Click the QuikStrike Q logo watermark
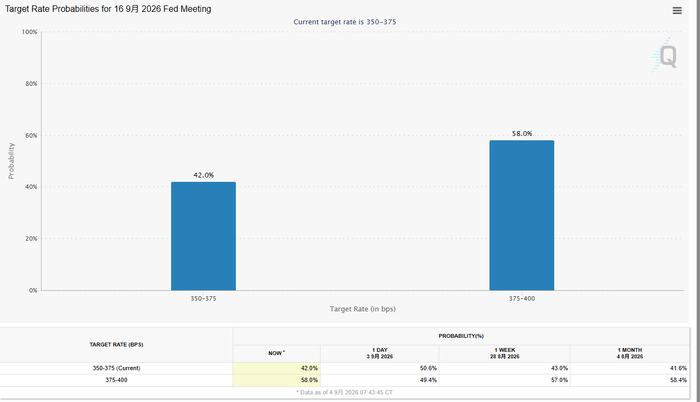 click(664, 56)
